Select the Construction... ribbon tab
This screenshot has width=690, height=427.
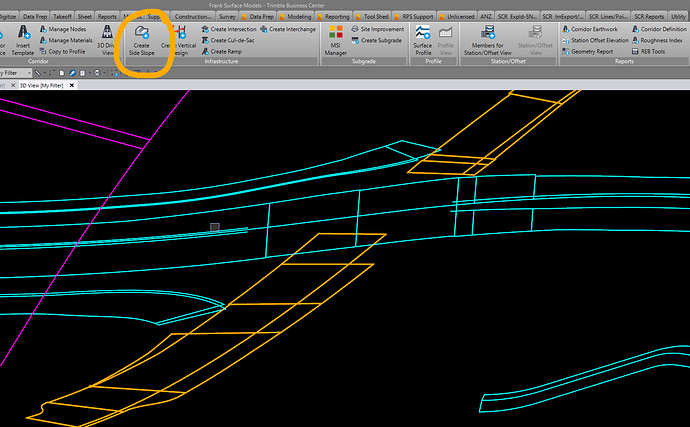(193, 17)
